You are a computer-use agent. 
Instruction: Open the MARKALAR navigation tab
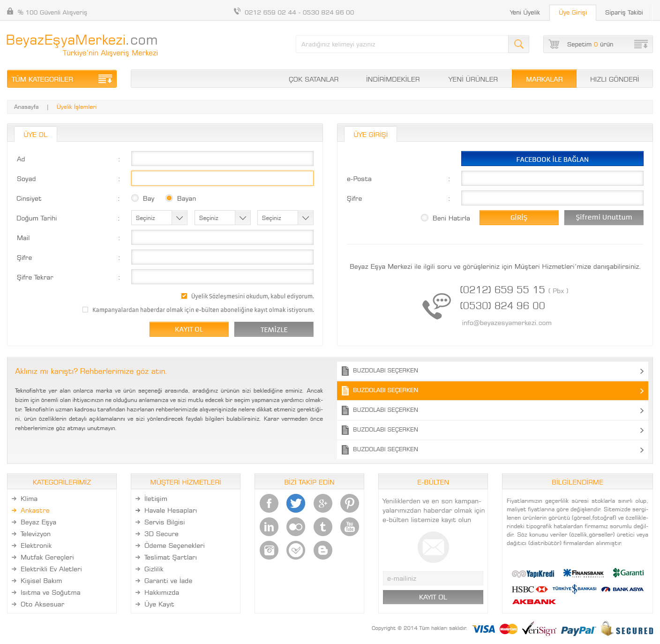[544, 79]
